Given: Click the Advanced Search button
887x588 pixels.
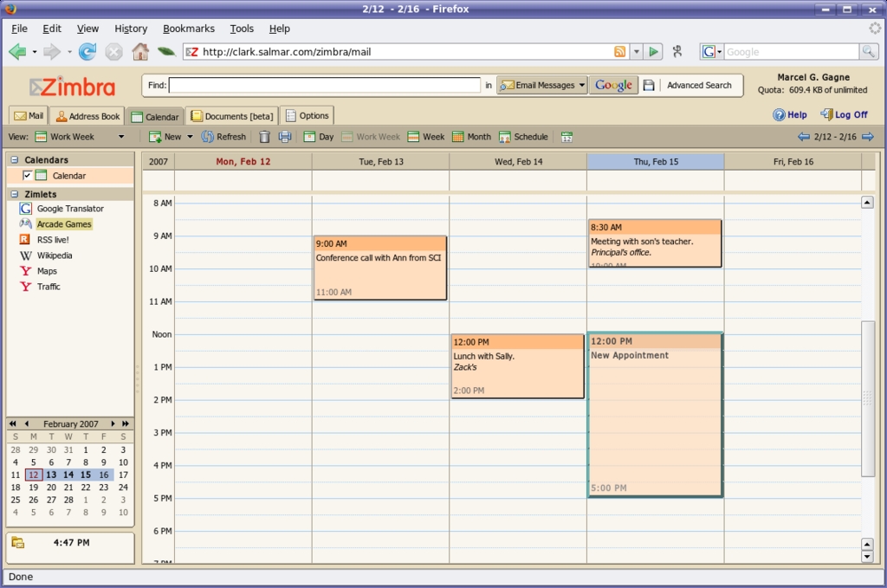Looking at the screenshot, I should coord(698,86).
